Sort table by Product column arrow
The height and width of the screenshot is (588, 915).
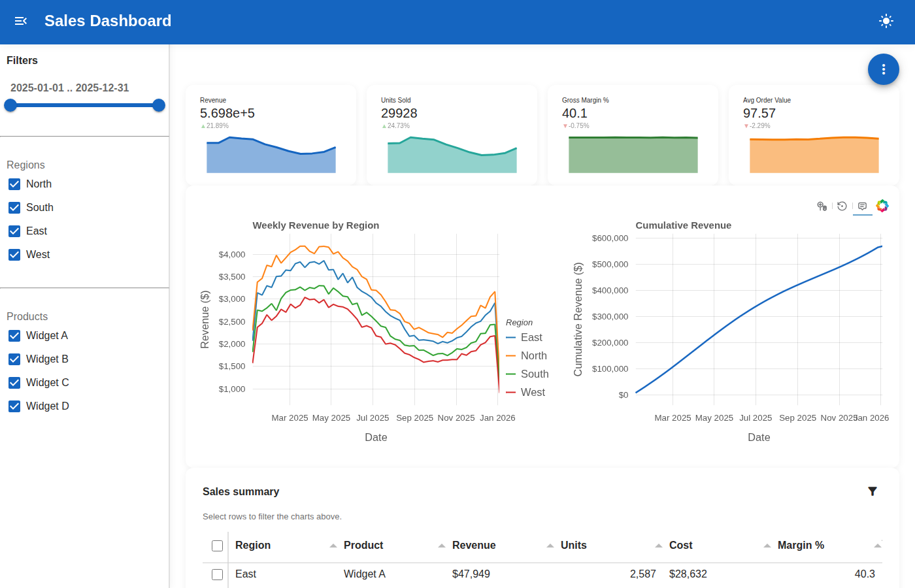442,546
